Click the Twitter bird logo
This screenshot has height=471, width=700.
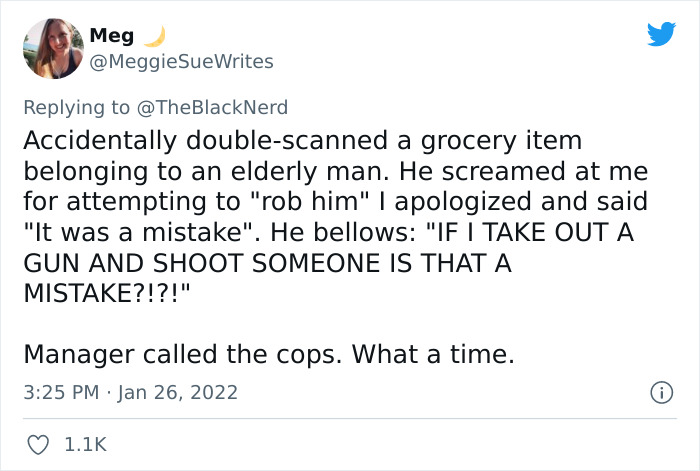pyautogui.click(x=661, y=34)
